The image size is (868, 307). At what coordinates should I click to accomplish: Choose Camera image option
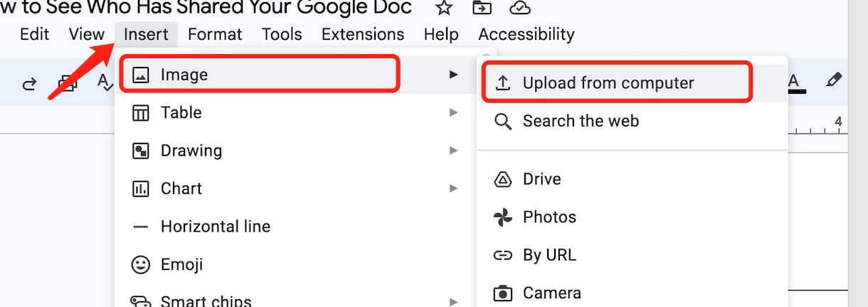(x=633, y=292)
